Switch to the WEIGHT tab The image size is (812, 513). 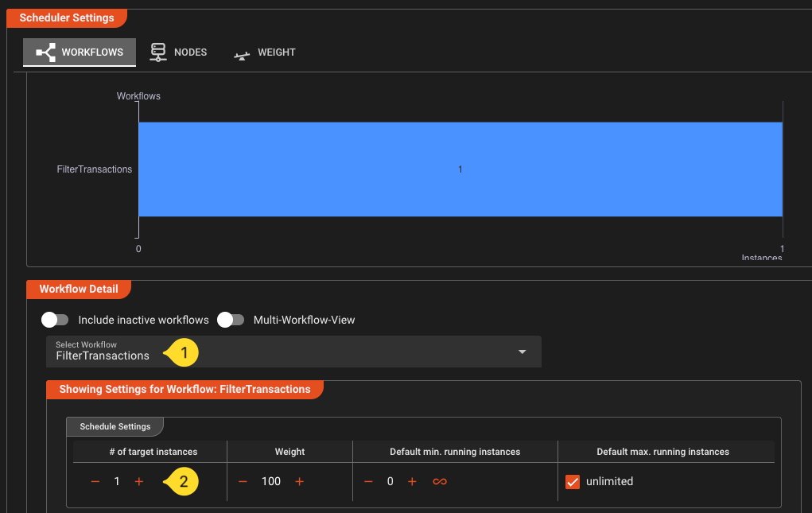coord(276,52)
